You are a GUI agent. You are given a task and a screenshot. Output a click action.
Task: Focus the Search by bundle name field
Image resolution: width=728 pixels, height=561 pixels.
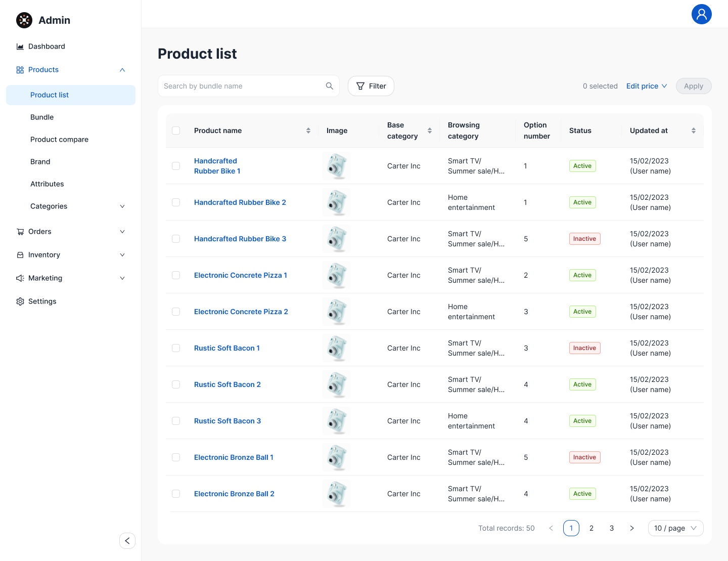249,86
